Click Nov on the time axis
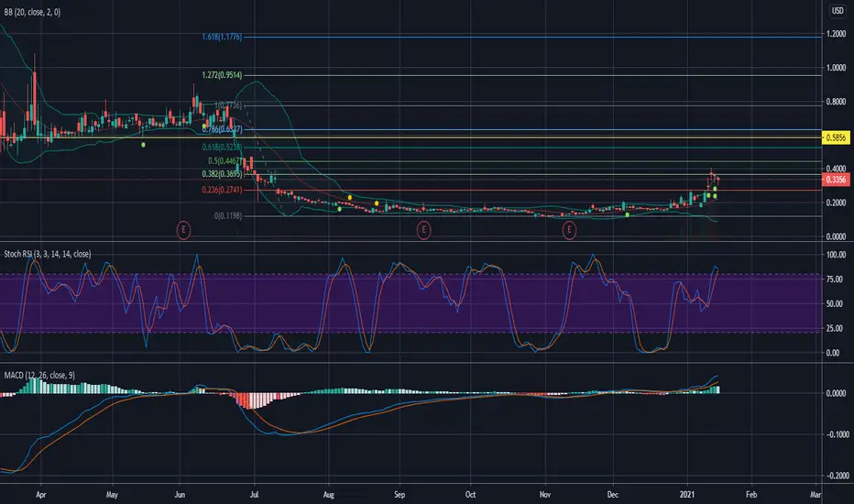Image resolution: width=854 pixels, height=504 pixels. (545, 495)
